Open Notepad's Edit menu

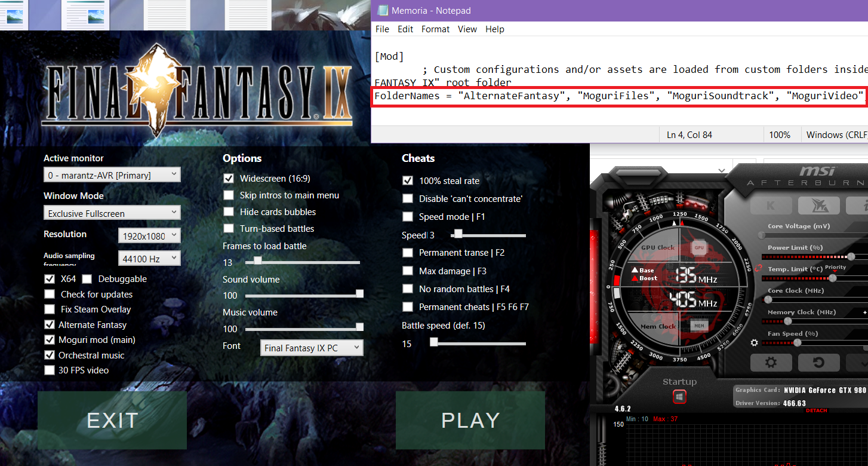coord(405,29)
